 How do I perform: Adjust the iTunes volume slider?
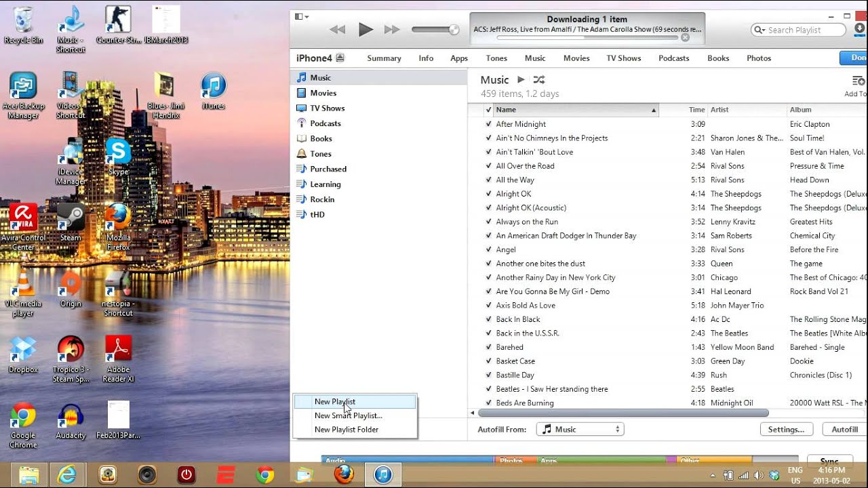coord(435,30)
